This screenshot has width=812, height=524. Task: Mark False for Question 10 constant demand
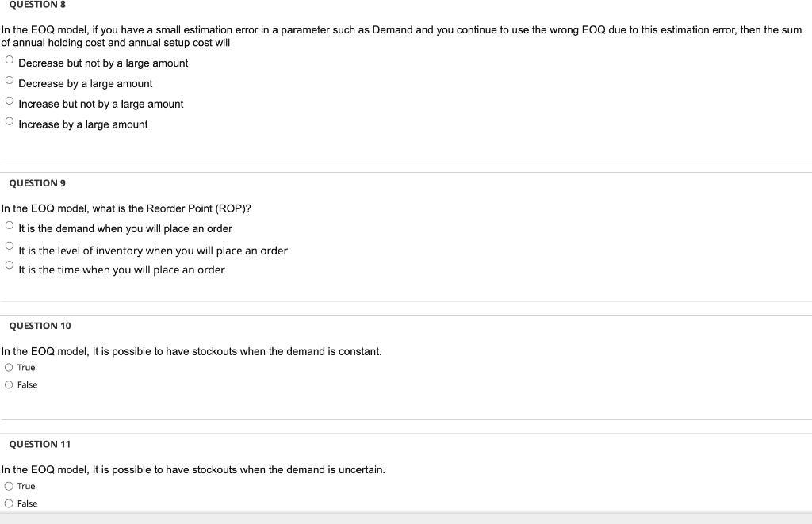(9, 384)
